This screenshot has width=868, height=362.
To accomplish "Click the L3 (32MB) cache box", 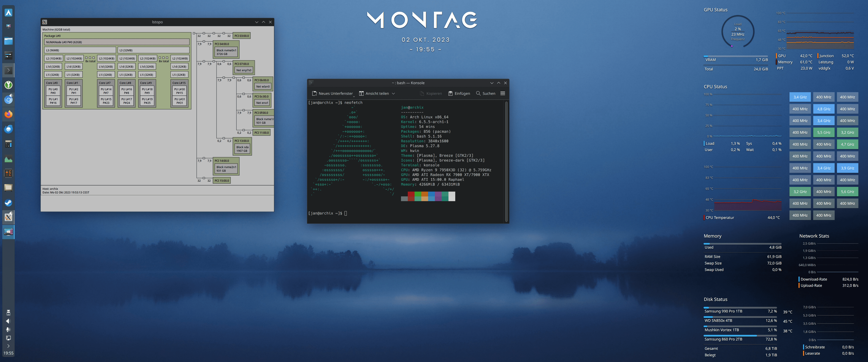I will pos(153,50).
